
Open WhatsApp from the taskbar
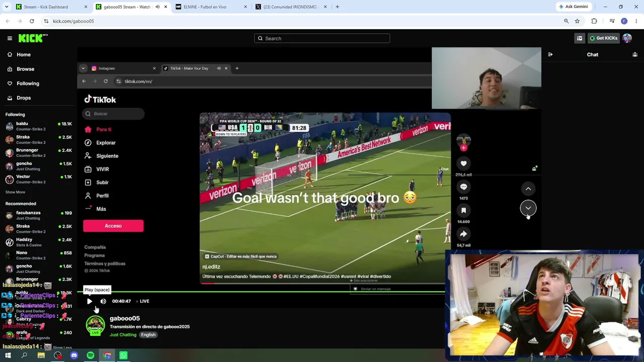point(123,355)
